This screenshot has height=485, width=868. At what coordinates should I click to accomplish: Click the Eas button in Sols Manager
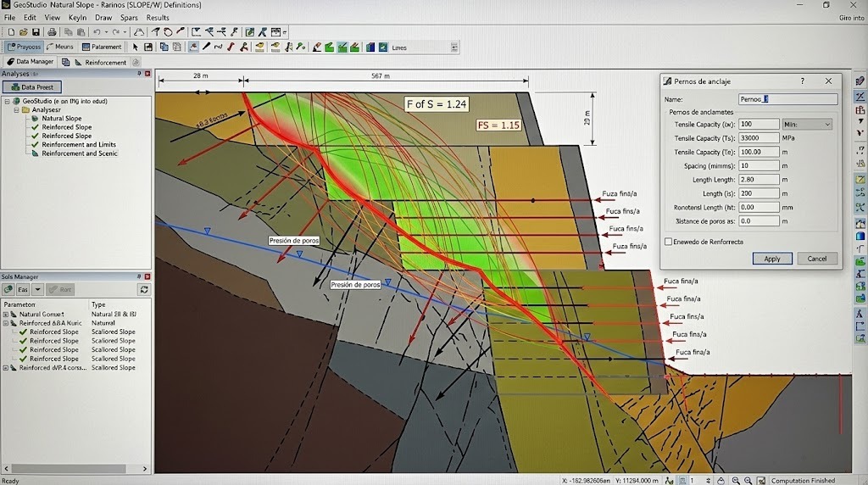tap(23, 289)
